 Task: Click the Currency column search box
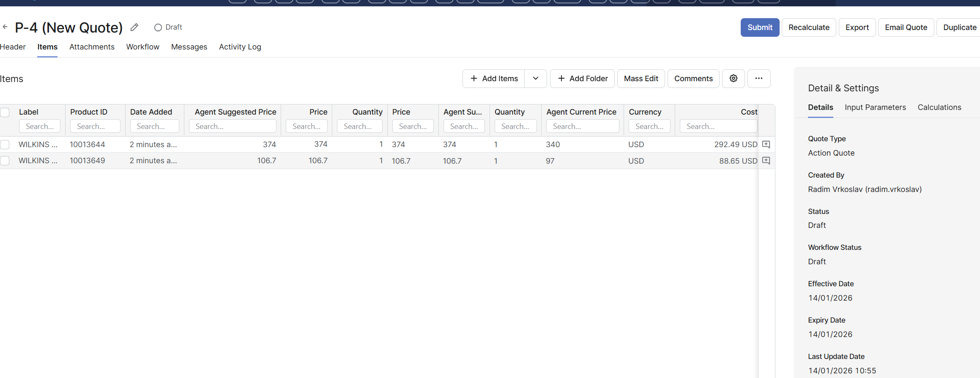(649, 126)
